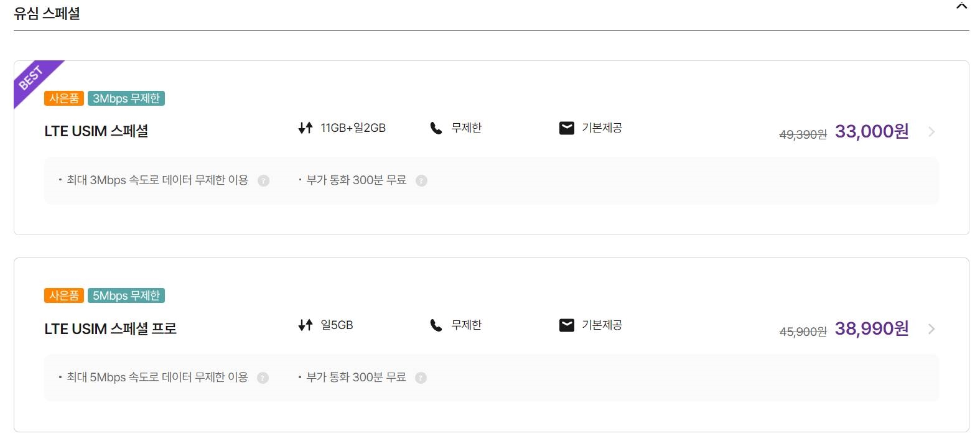This screenshot has width=980, height=446.
Task: Open LTE USIM 스페셜 details via right chevron
Action: pos(931,131)
